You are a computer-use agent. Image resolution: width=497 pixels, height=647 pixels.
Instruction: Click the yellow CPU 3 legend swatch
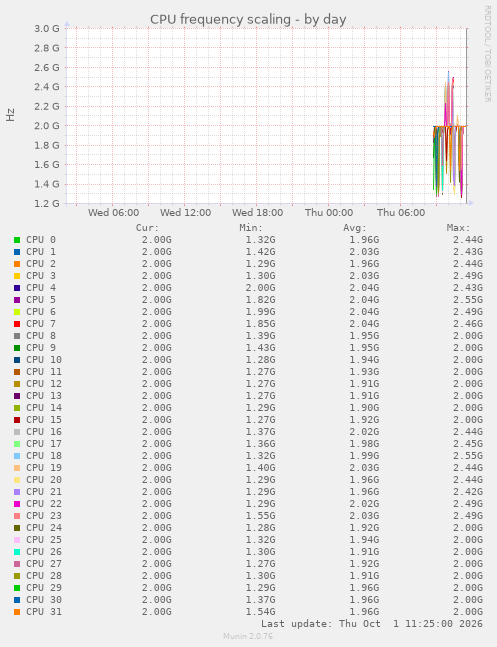point(17,276)
